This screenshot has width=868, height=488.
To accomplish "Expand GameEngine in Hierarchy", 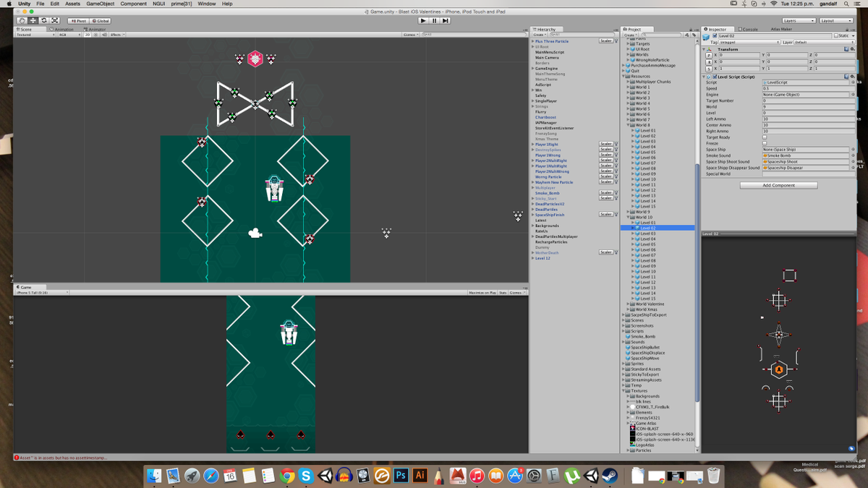I will pos(533,68).
